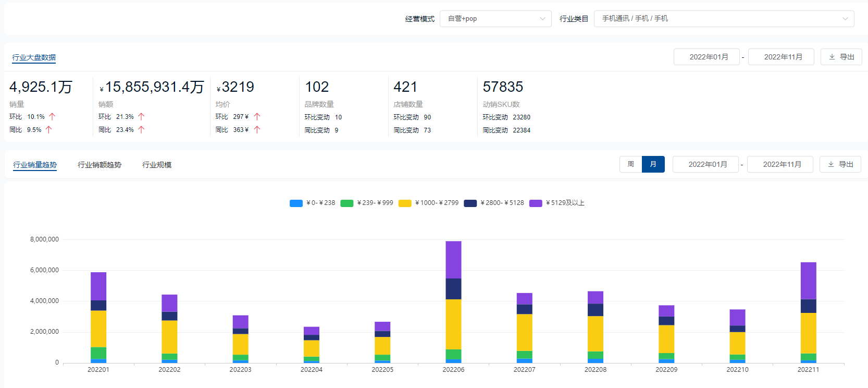Screen dimensions: 868x388
Task: Click the red up arrow beside 销量 环比 10.1%
Action: tap(52, 117)
